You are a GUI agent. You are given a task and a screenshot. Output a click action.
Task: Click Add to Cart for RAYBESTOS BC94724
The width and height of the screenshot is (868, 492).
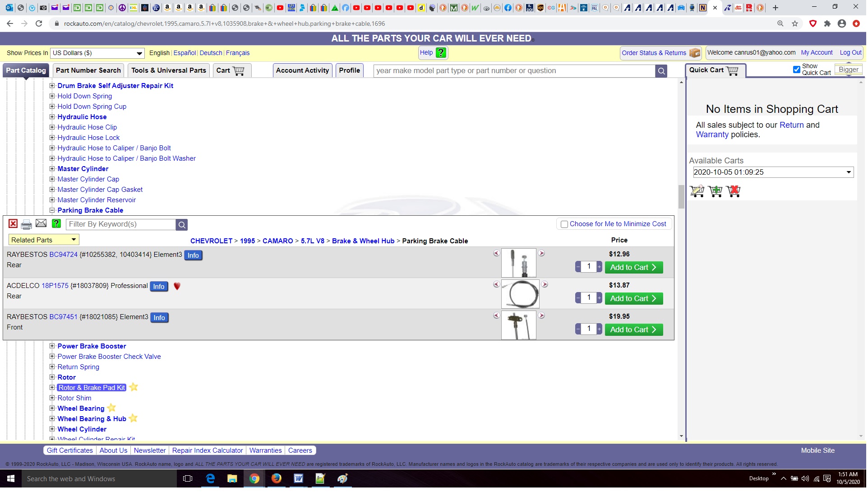(633, 267)
